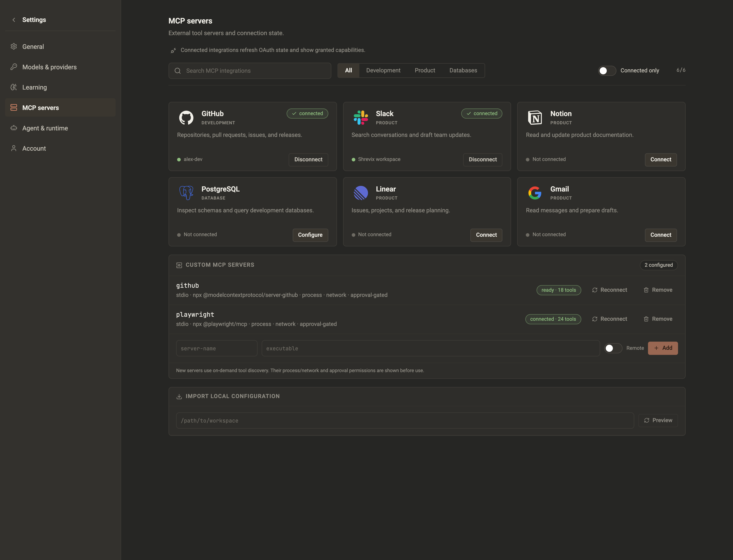Click the Settings title in sidebar
The width and height of the screenshot is (733, 560).
point(34,20)
